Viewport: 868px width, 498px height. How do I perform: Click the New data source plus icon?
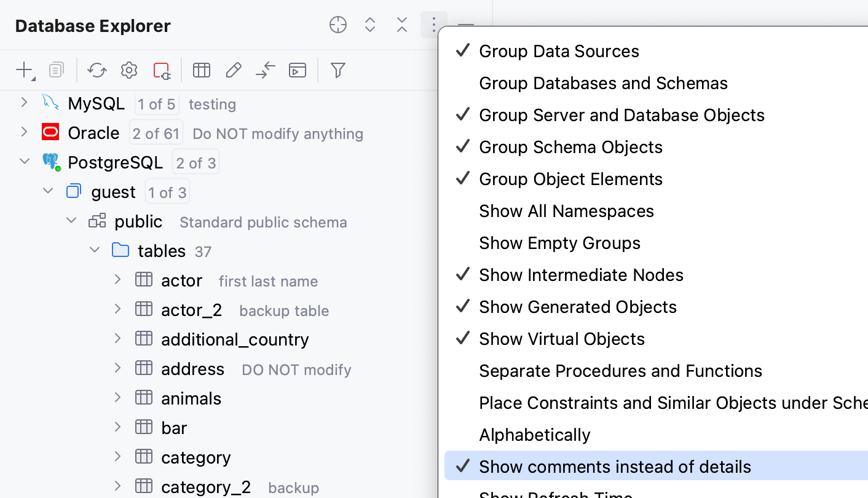pyautogui.click(x=23, y=70)
